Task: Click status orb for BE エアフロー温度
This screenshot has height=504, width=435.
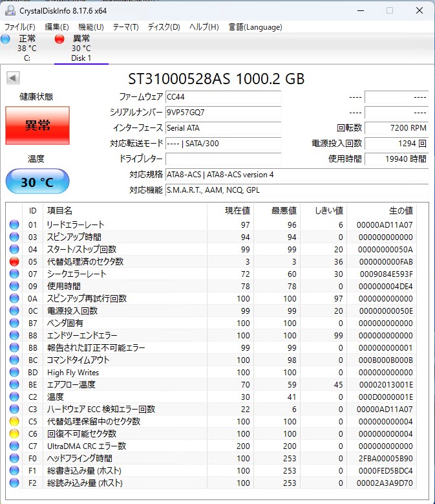Action: pos(14,384)
